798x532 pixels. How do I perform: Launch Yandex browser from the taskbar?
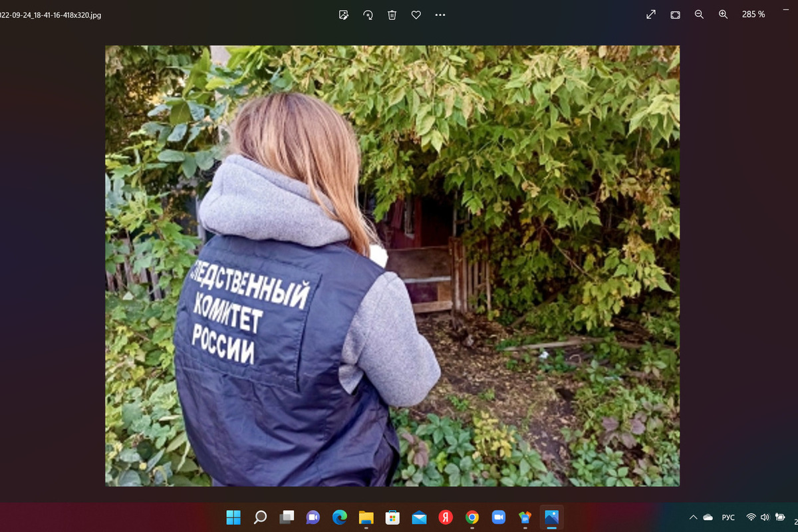click(x=446, y=517)
